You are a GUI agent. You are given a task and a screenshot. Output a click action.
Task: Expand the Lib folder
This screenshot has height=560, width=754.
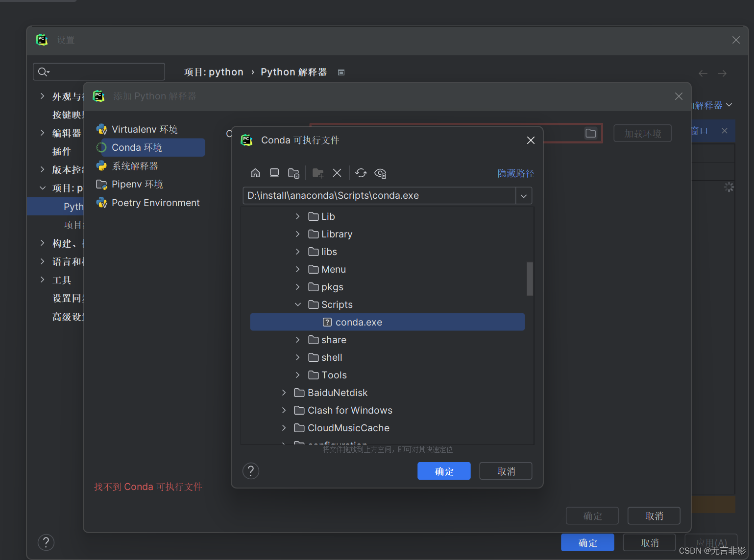tap(297, 216)
